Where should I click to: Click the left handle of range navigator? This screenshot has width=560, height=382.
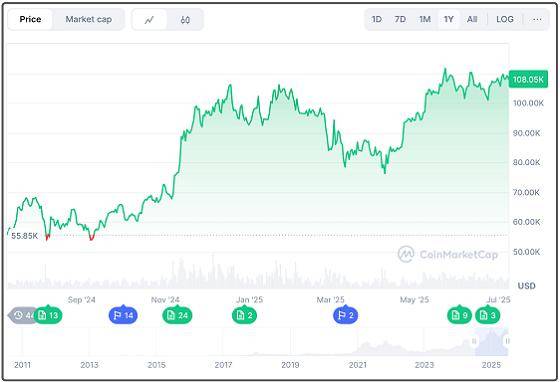pos(475,341)
